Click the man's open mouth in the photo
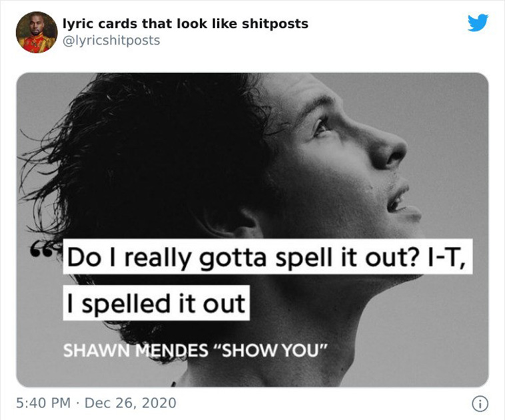Screen dimensions: 505x420 click(398, 198)
